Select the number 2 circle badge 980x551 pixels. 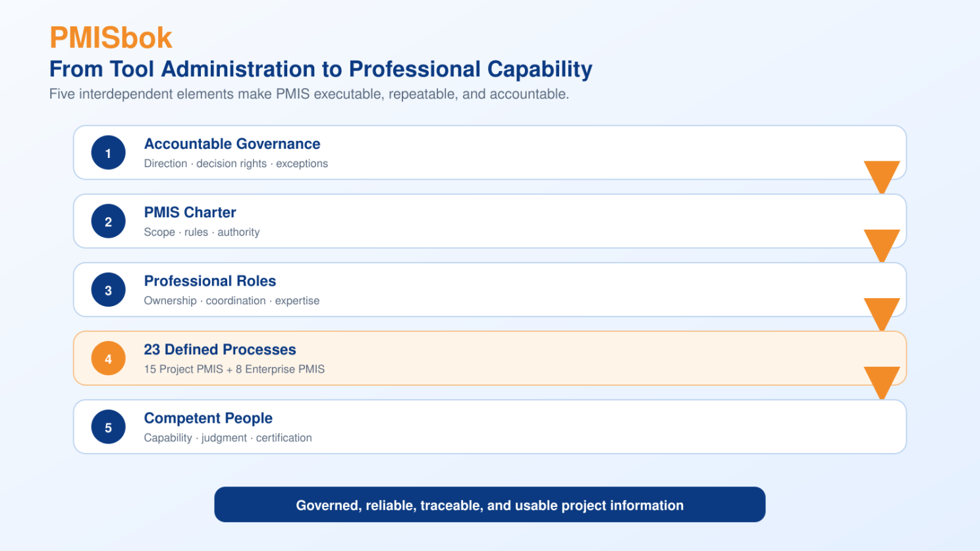tap(108, 221)
